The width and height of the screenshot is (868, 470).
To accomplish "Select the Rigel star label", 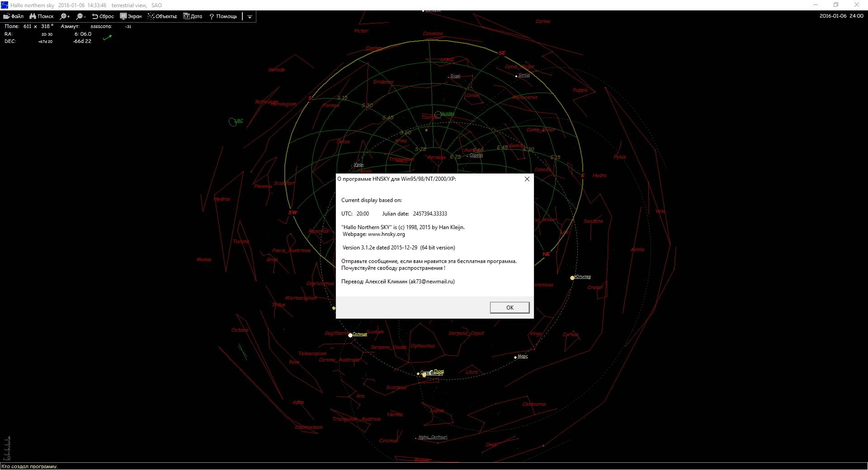I will click(455, 76).
